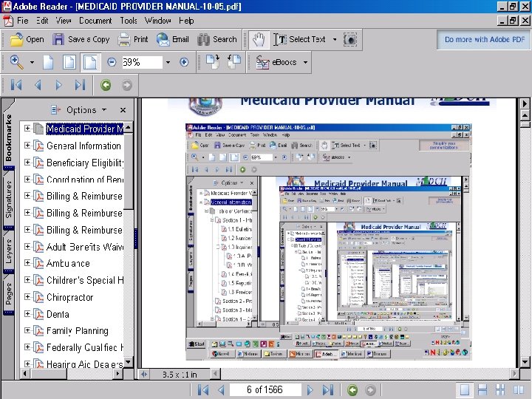Click the page number field 6 of 1566

pos(265,390)
